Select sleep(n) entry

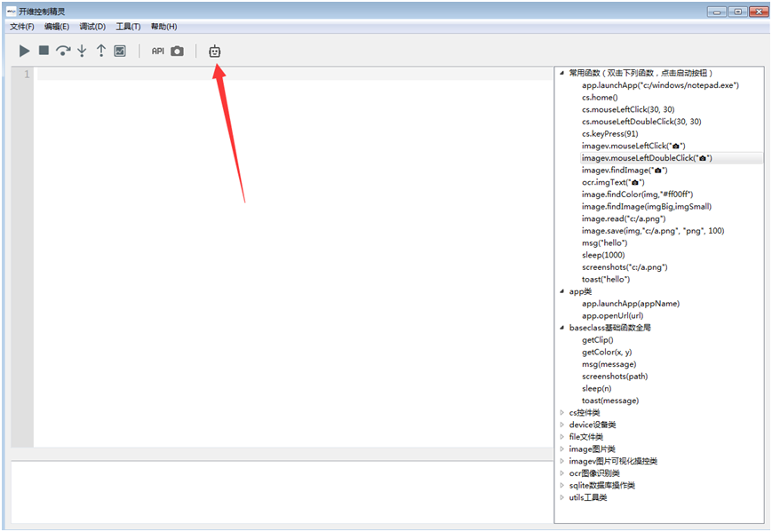597,388
